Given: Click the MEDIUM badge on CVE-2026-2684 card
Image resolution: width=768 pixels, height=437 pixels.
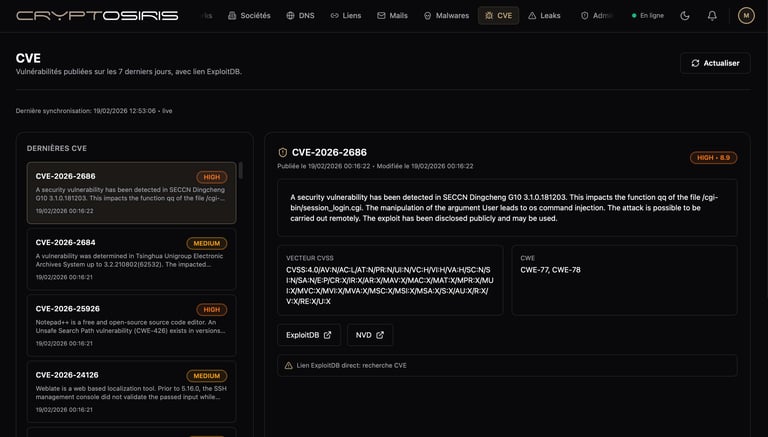Looking at the screenshot, I should tap(207, 243).
